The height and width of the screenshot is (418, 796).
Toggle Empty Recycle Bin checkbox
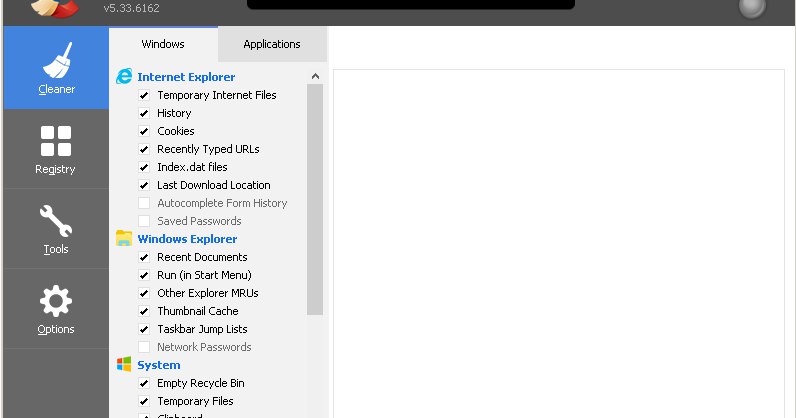(144, 383)
